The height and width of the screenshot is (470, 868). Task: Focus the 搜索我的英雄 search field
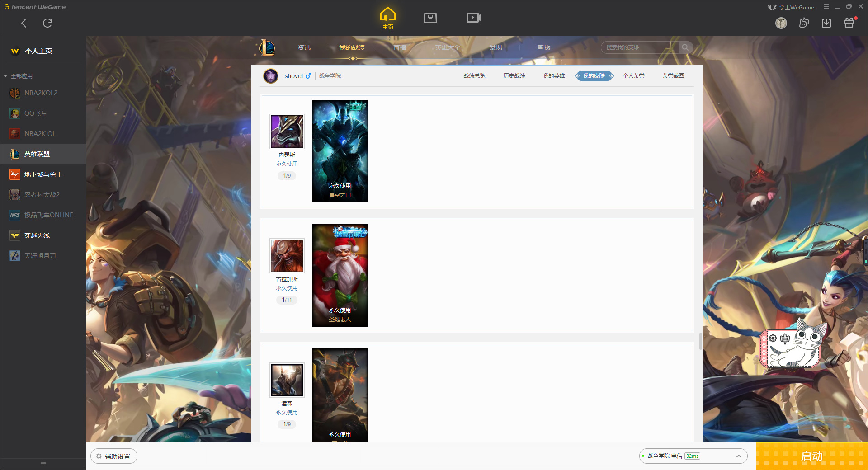coord(640,47)
